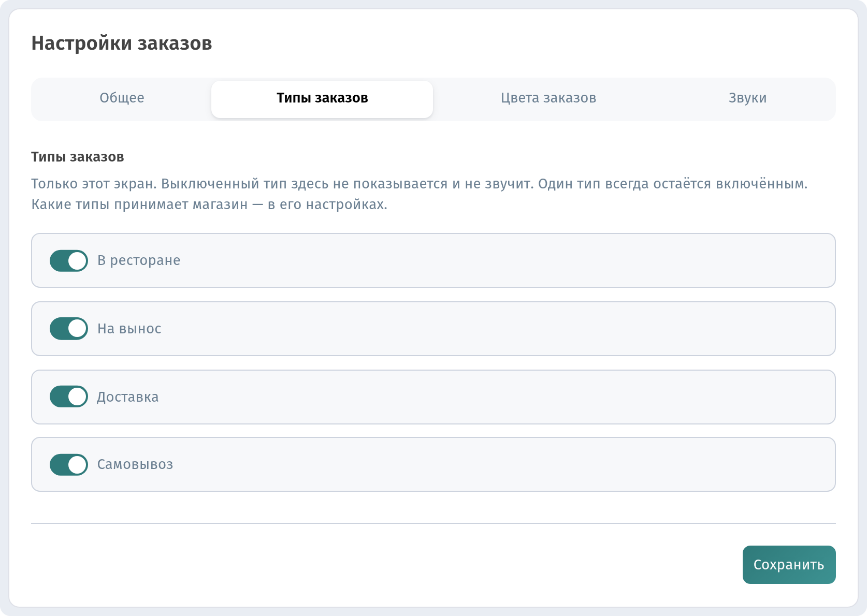The image size is (867, 616).
Task: Switch to the Общее tab
Action: pos(122,98)
